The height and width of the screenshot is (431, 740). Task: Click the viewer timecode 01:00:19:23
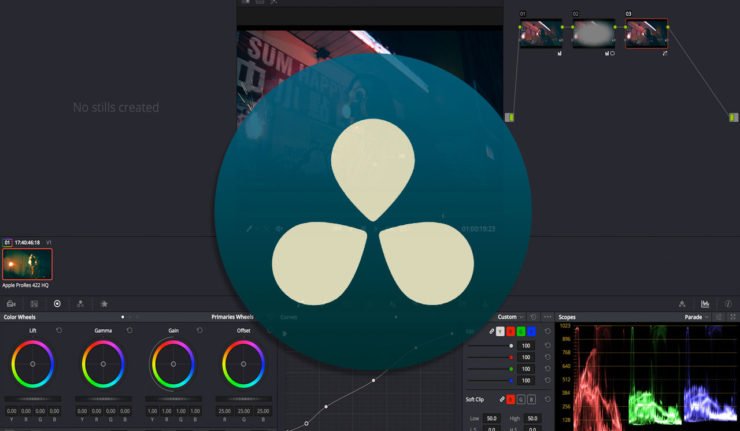(478, 229)
